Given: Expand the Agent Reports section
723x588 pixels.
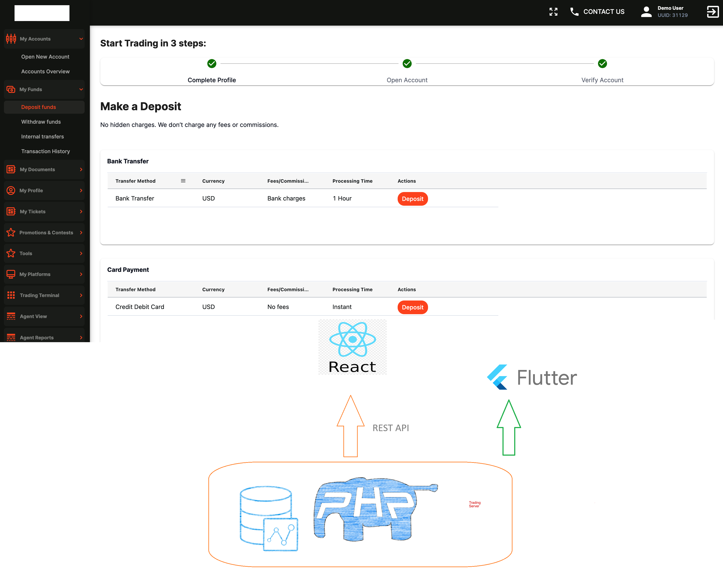Looking at the screenshot, I should (x=81, y=337).
